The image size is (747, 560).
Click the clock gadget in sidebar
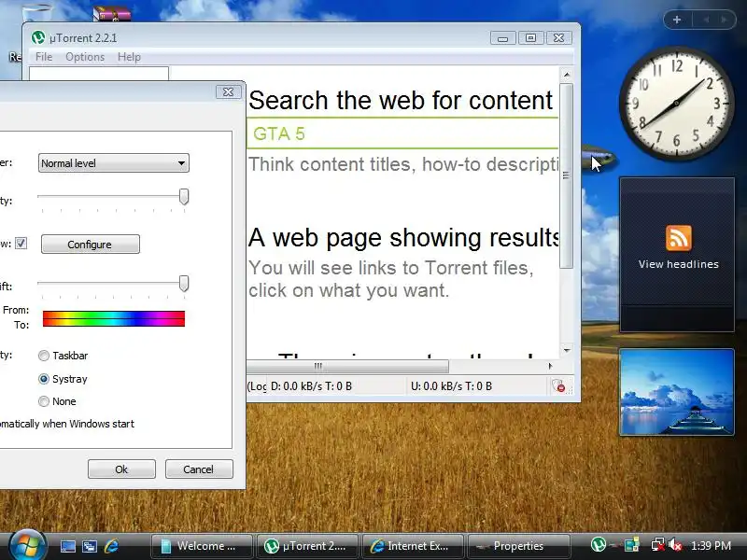point(676,104)
